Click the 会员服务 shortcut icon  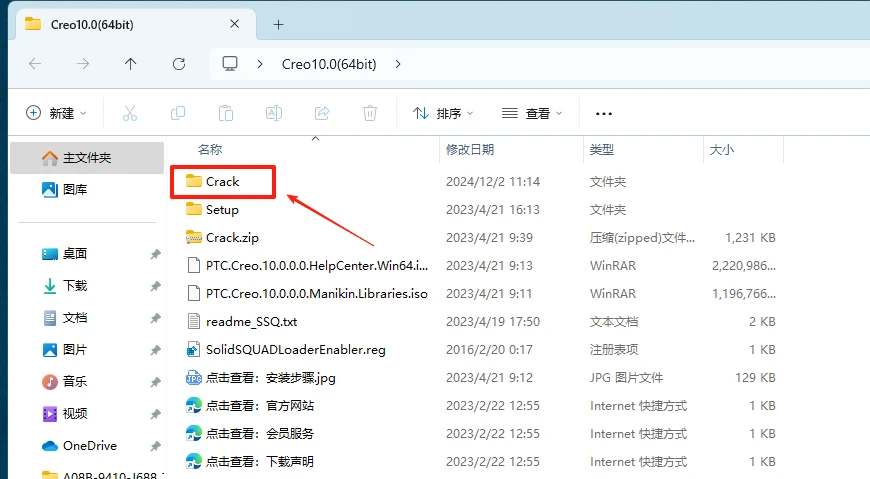[194, 433]
